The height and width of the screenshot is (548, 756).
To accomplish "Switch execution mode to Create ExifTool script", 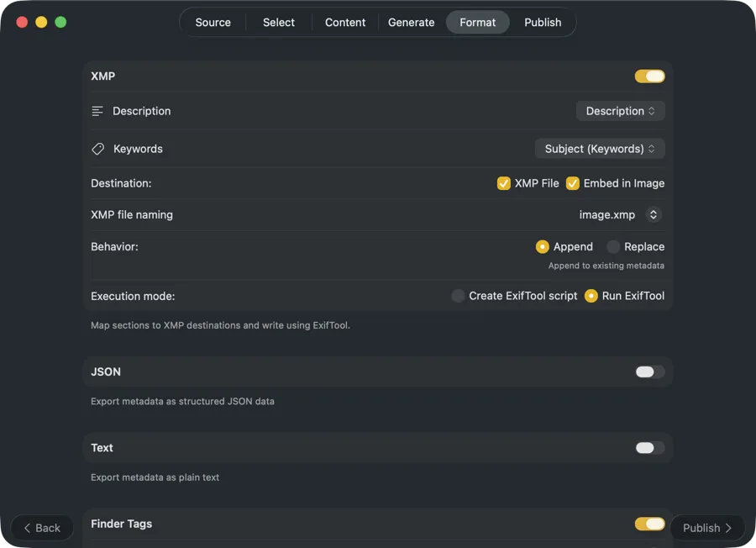I will coord(458,296).
